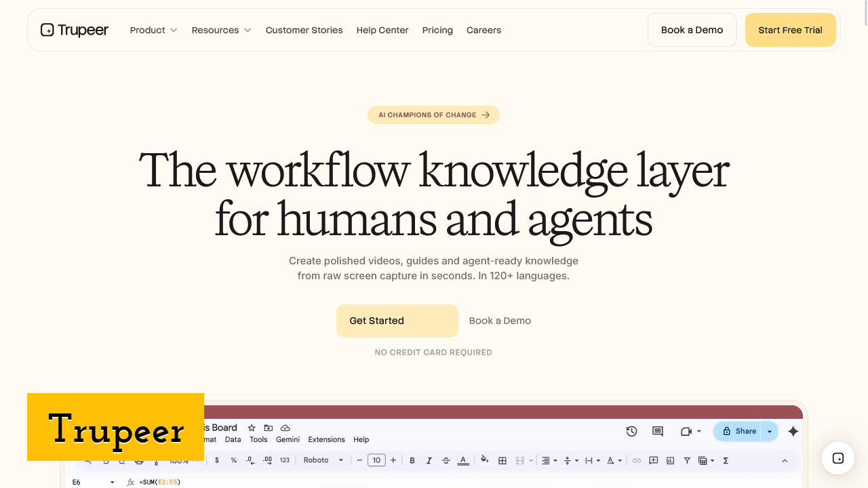This screenshot has width=868, height=488.
Task: Open the text color picker
Action: click(463, 460)
